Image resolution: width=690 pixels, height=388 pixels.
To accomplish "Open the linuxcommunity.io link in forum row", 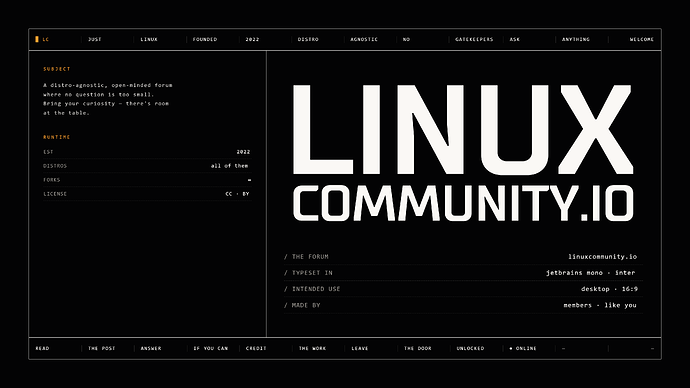I will 602,256.
